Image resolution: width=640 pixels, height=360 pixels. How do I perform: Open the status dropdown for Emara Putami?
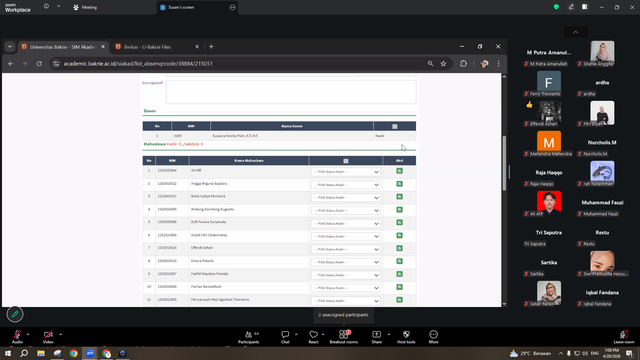[346, 262]
